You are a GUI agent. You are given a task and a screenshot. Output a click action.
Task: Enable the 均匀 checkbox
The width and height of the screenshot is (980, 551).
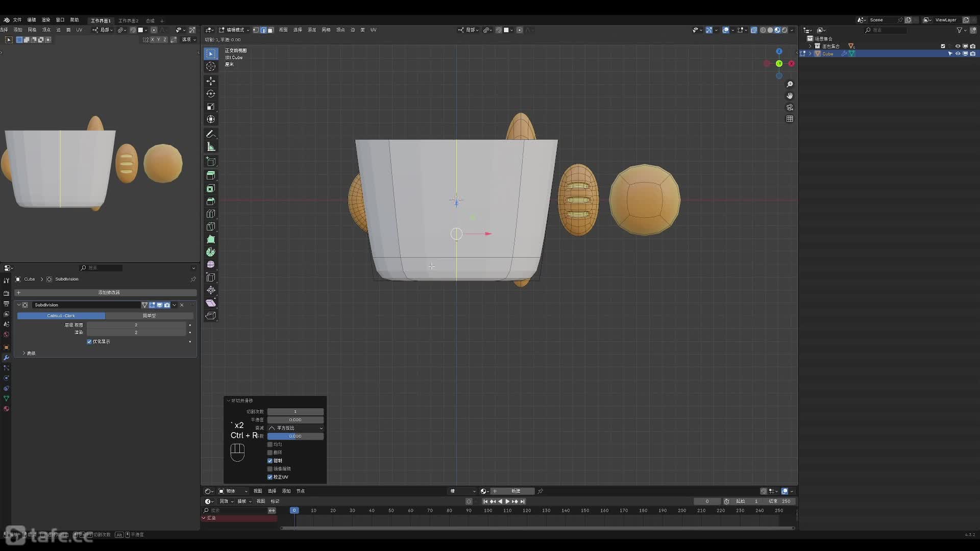270,444
